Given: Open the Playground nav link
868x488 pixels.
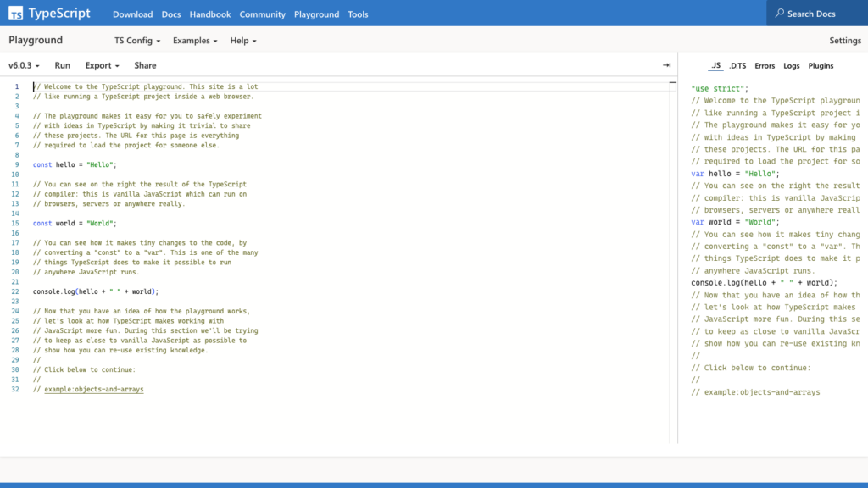Looking at the screenshot, I should 317,14.
